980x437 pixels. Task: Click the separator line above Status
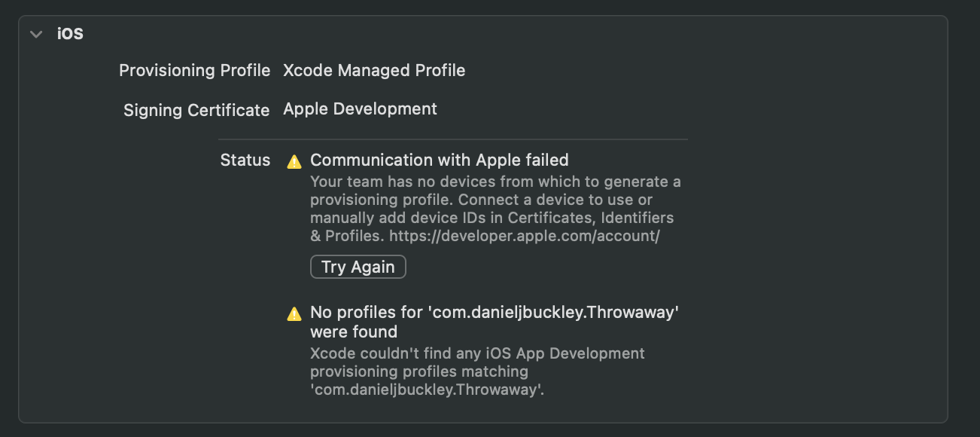pyautogui.click(x=452, y=139)
